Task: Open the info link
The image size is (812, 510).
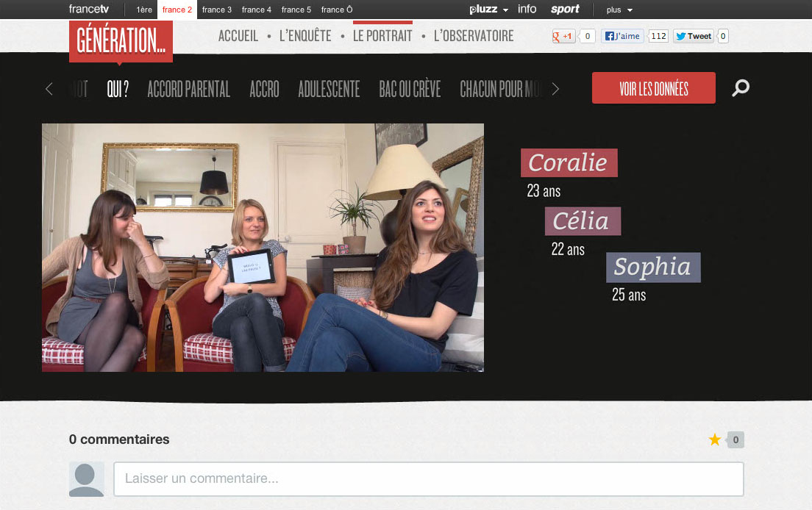Action: (527, 10)
